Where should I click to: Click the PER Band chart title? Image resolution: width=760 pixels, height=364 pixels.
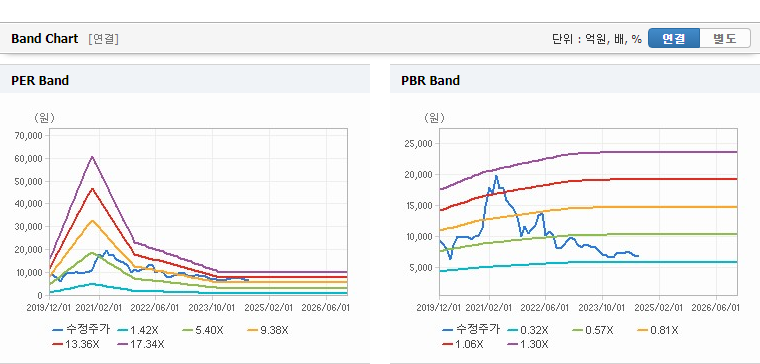click(40, 80)
